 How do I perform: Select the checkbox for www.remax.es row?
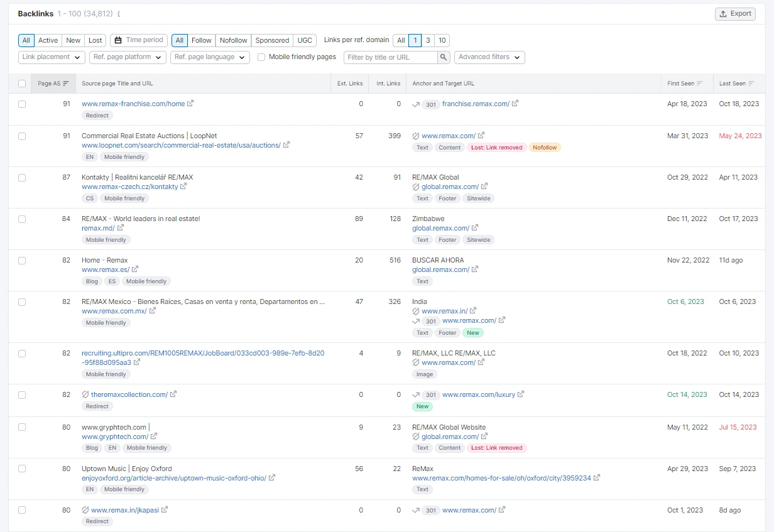pyautogui.click(x=22, y=261)
